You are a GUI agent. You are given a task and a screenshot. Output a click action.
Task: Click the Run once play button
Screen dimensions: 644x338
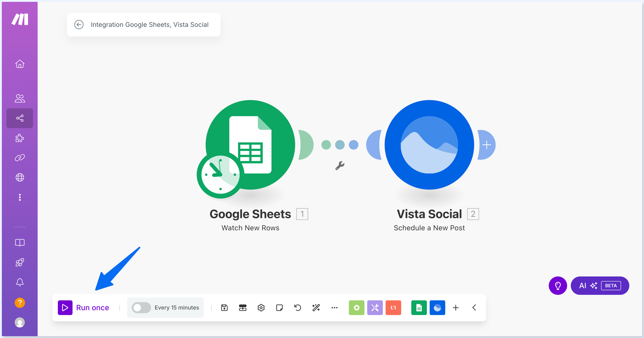65,307
